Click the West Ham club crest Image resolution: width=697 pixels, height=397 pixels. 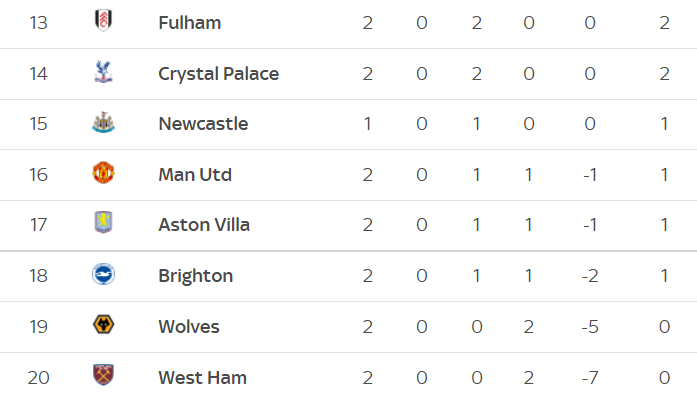[104, 374]
